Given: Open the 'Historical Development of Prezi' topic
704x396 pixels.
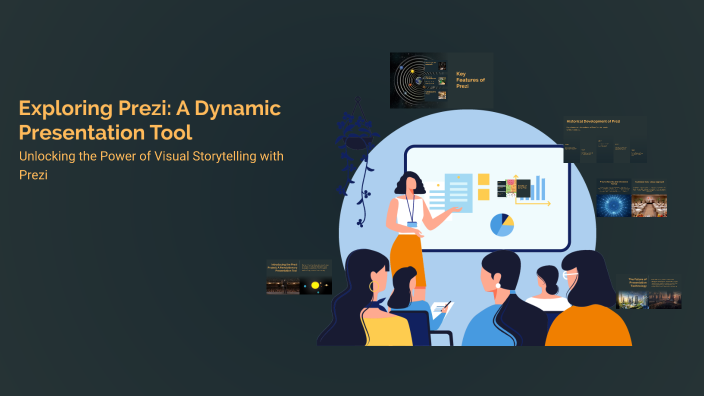Looking at the screenshot, I should coord(605,140).
